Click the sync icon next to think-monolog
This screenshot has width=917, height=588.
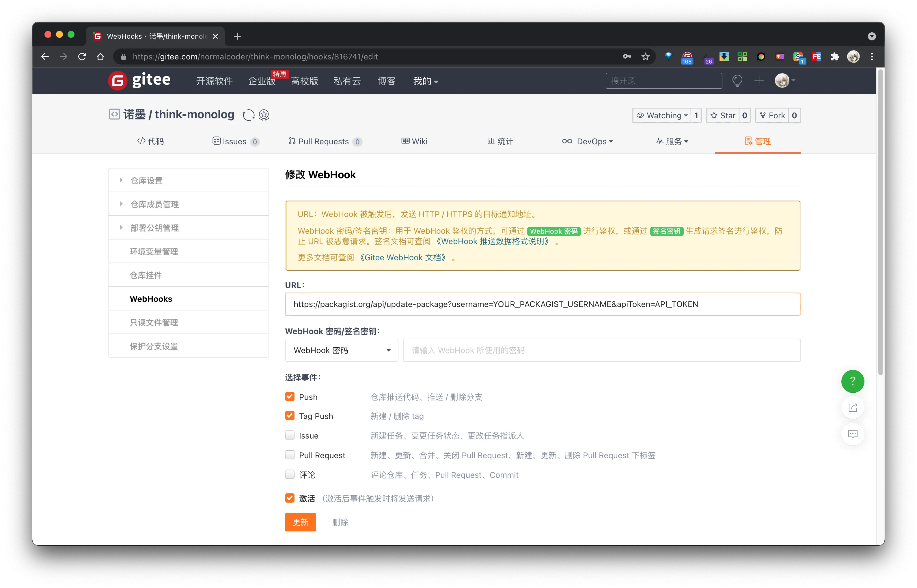pyautogui.click(x=248, y=115)
